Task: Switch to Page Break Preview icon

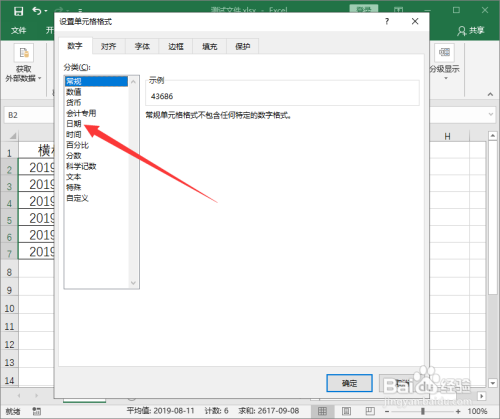Action: [370, 411]
